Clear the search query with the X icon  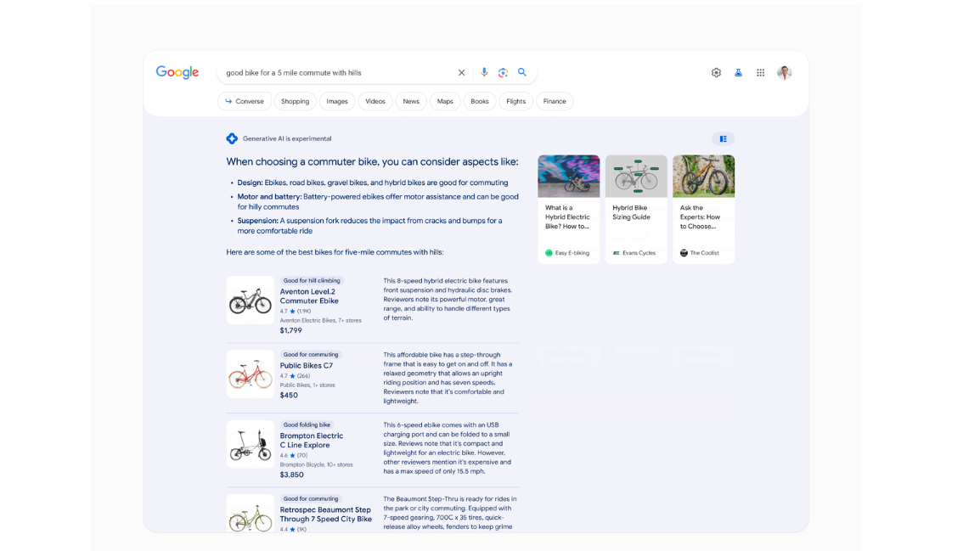click(x=461, y=72)
